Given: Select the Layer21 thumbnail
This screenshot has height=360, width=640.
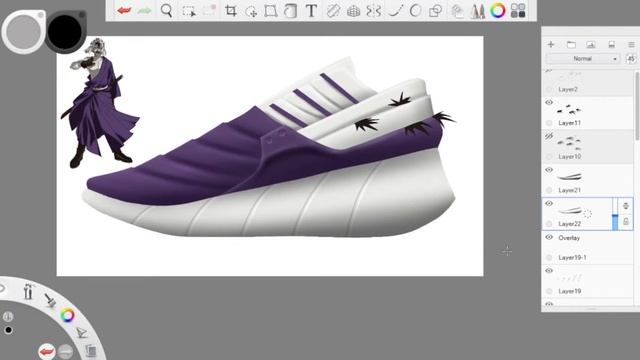Looking at the screenshot, I should (x=569, y=176).
